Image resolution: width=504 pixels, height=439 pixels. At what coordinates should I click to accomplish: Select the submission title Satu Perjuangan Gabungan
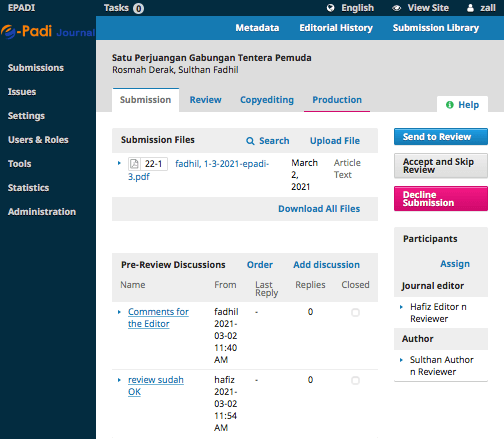point(212,58)
